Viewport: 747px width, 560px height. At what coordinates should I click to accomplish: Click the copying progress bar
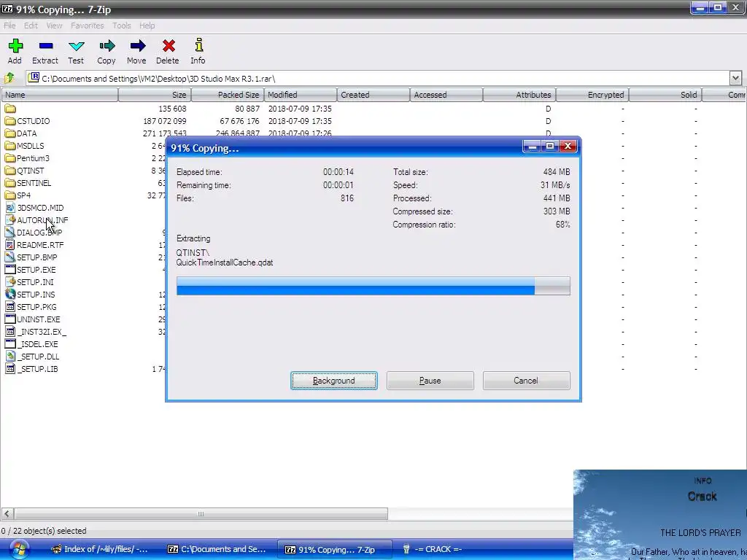click(373, 286)
